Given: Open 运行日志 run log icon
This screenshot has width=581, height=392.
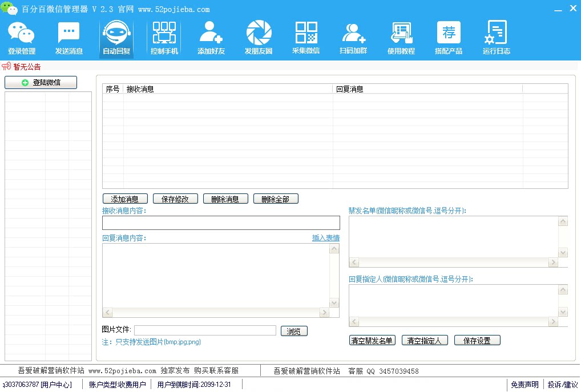Looking at the screenshot, I should (x=496, y=38).
